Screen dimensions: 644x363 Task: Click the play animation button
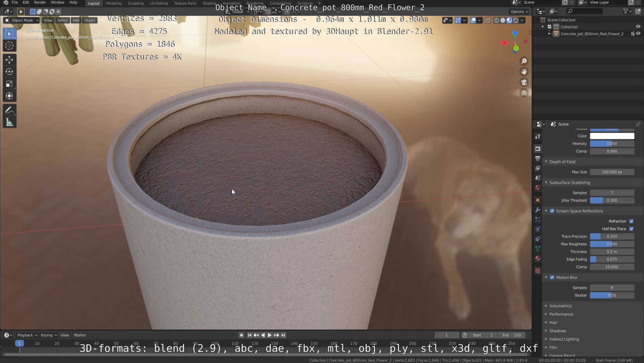pos(270,335)
